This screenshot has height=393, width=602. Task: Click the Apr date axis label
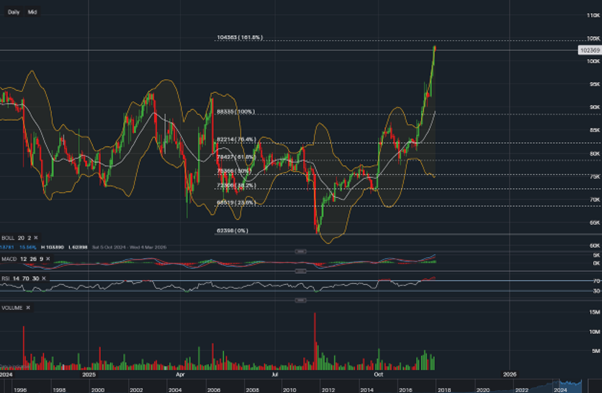pyautogui.click(x=180, y=374)
